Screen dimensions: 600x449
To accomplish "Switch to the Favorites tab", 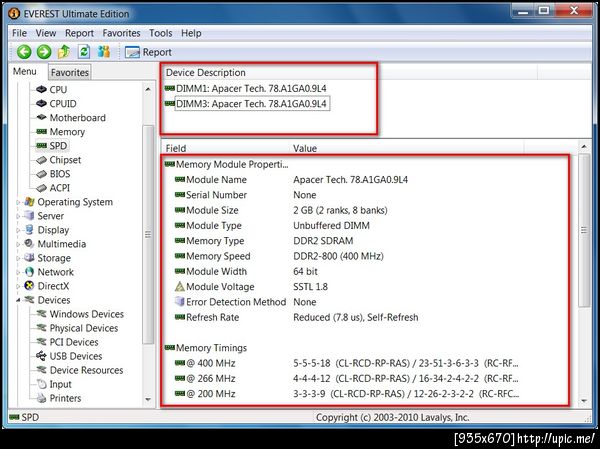I will coord(70,72).
